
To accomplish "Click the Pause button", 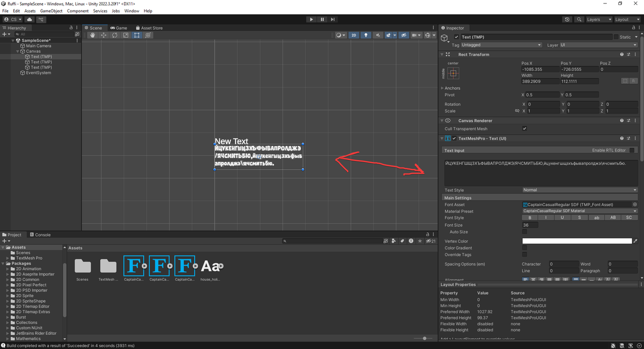I will [x=322, y=19].
